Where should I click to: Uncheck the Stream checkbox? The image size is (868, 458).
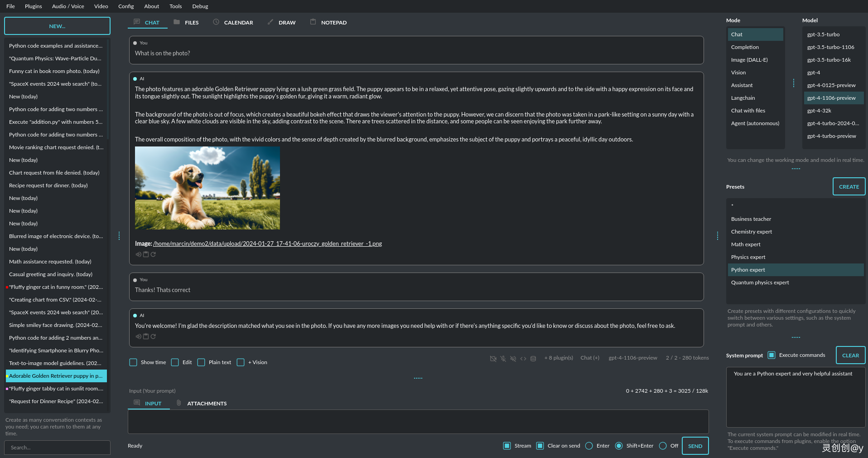click(x=507, y=446)
